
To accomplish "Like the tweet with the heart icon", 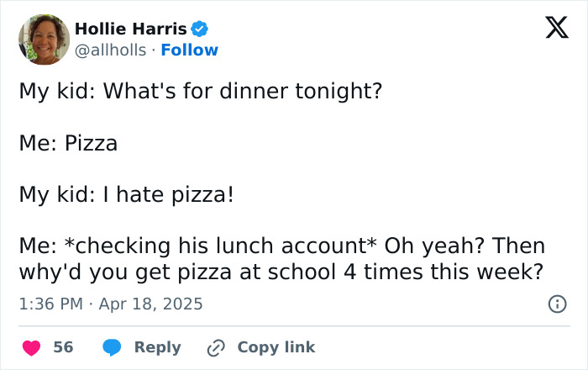I will pos(32,347).
